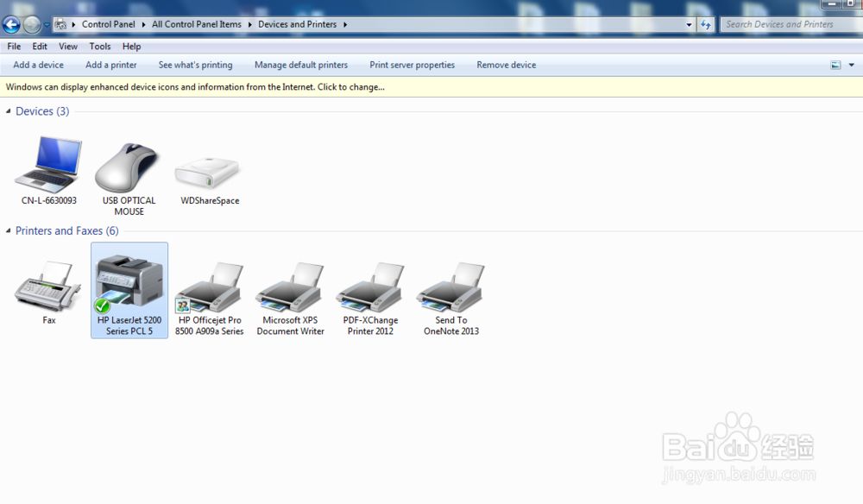This screenshot has width=863, height=504.
Task: Select the HP Officejet Pro 8500 printer icon
Action: click(209, 287)
